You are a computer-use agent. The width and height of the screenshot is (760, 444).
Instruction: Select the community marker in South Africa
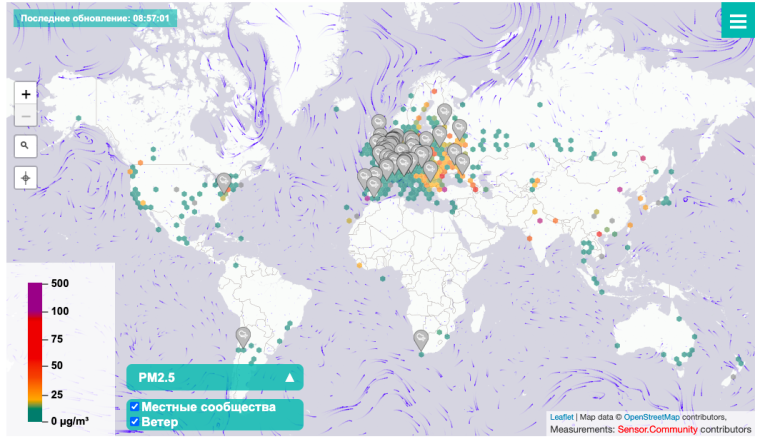(x=421, y=339)
